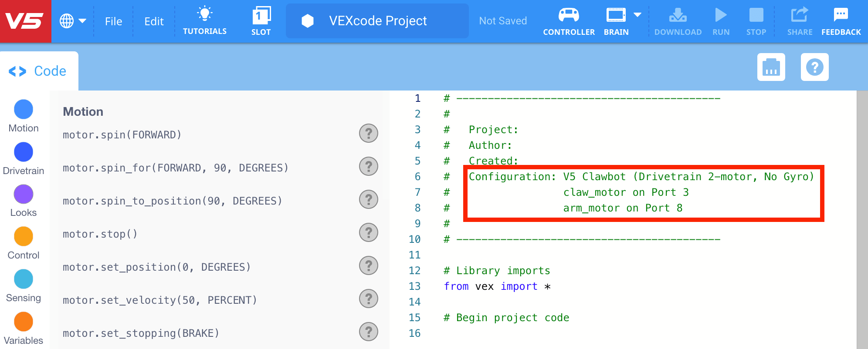Click the motor.stop() command

[x=100, y=234]
